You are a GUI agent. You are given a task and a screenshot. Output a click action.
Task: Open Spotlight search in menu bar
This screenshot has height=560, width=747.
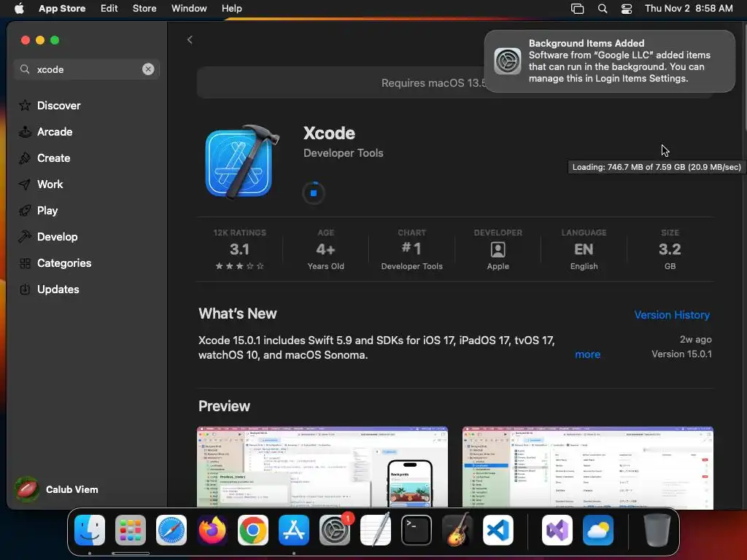[602, 8]
